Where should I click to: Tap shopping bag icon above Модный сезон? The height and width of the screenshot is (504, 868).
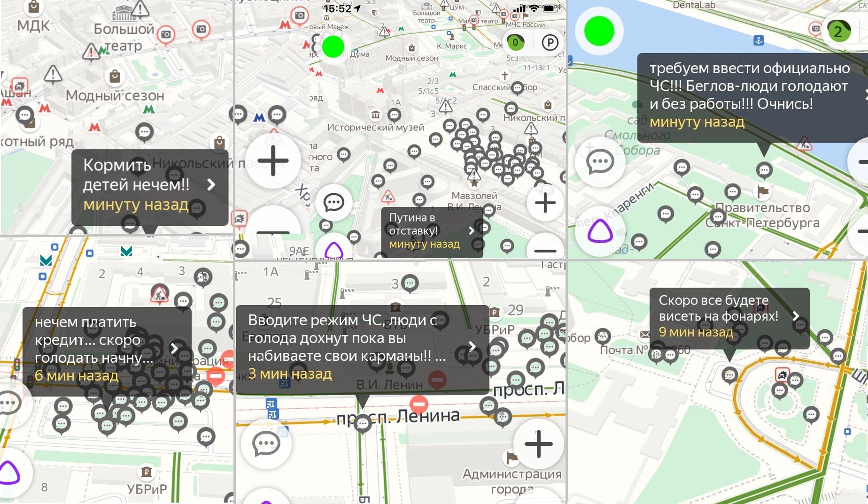[115, 76]
